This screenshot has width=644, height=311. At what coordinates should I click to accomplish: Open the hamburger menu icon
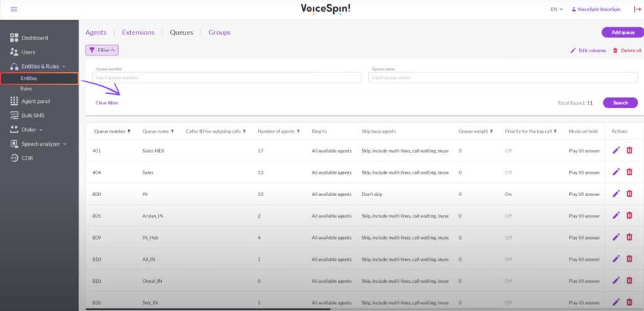coord(14,9)
